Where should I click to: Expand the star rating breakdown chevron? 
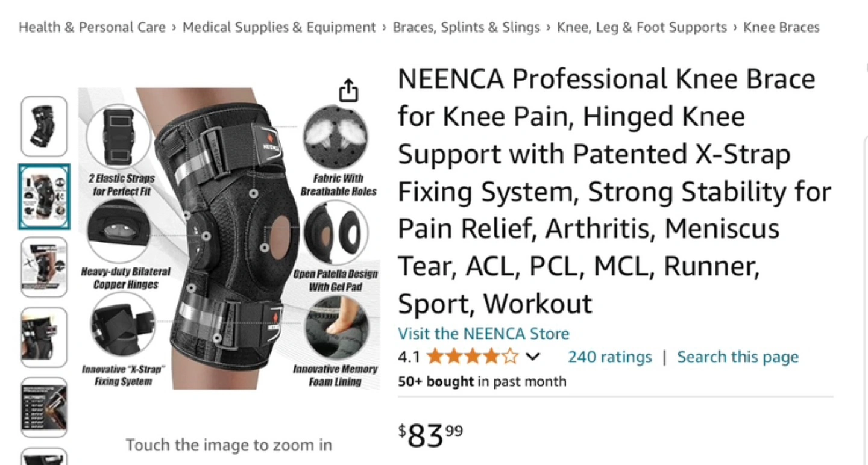532,357
